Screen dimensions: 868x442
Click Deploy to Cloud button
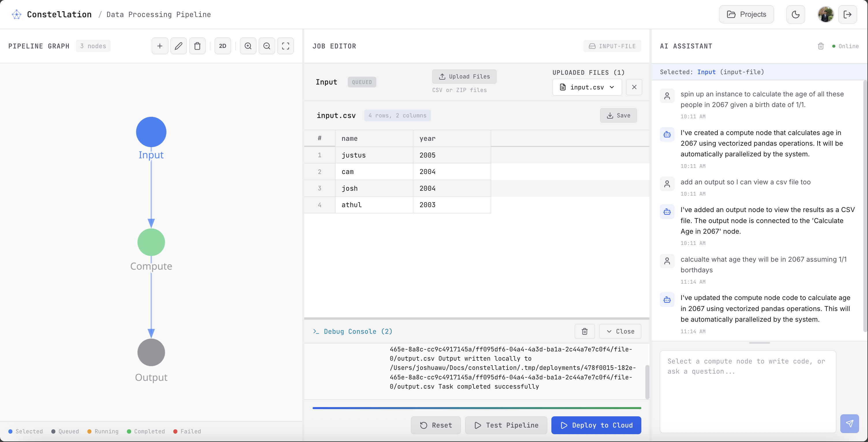(x=596, y=425)
